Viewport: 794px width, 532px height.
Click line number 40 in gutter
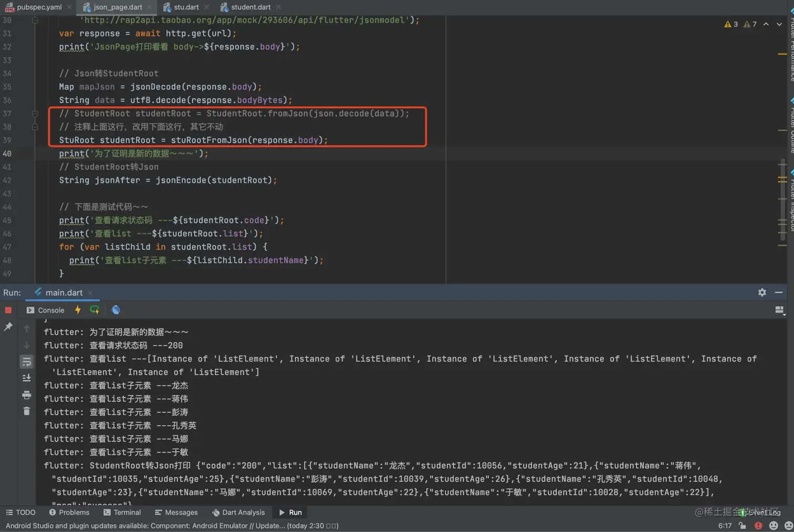click(x=7, y=153)
